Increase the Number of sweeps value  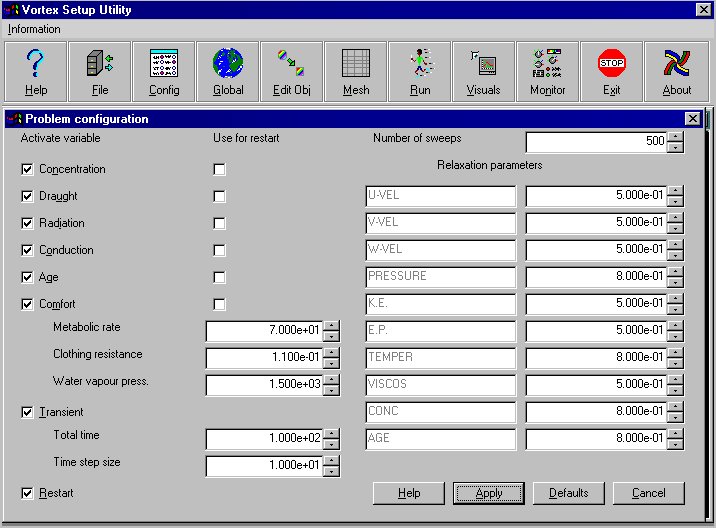[x=675, y=137]
